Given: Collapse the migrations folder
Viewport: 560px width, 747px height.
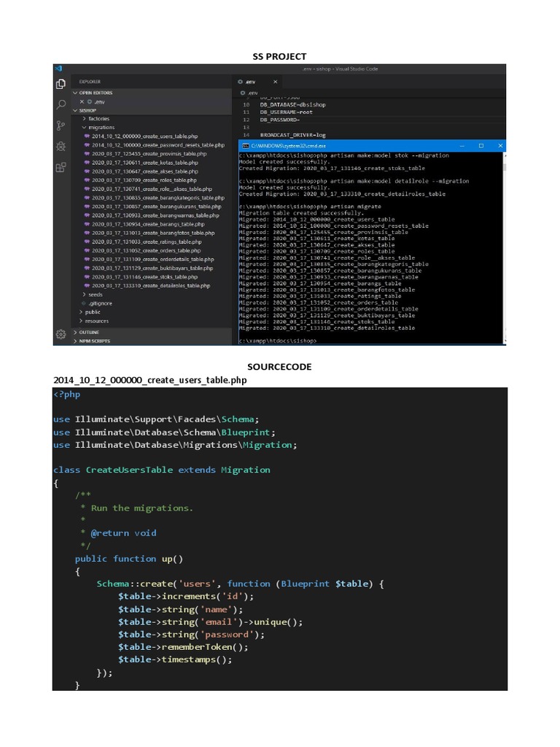Looking at the screenshot, I should (101, 127).
